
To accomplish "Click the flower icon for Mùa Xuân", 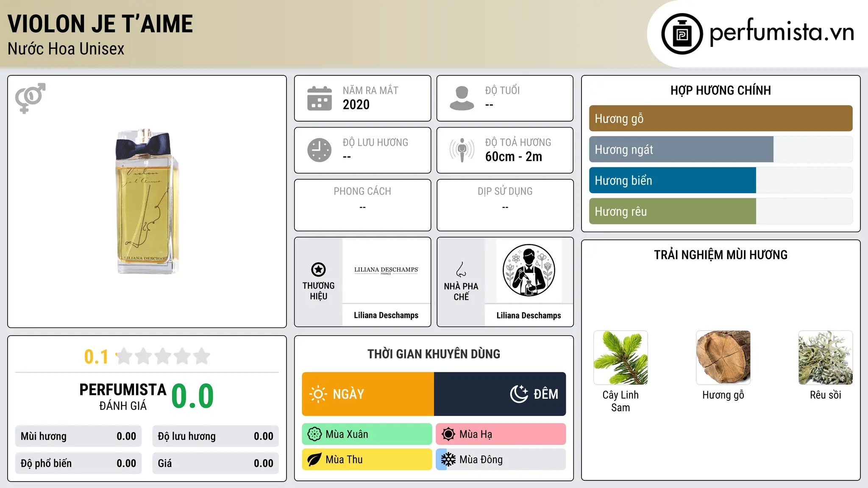I will tap(314, 434).
